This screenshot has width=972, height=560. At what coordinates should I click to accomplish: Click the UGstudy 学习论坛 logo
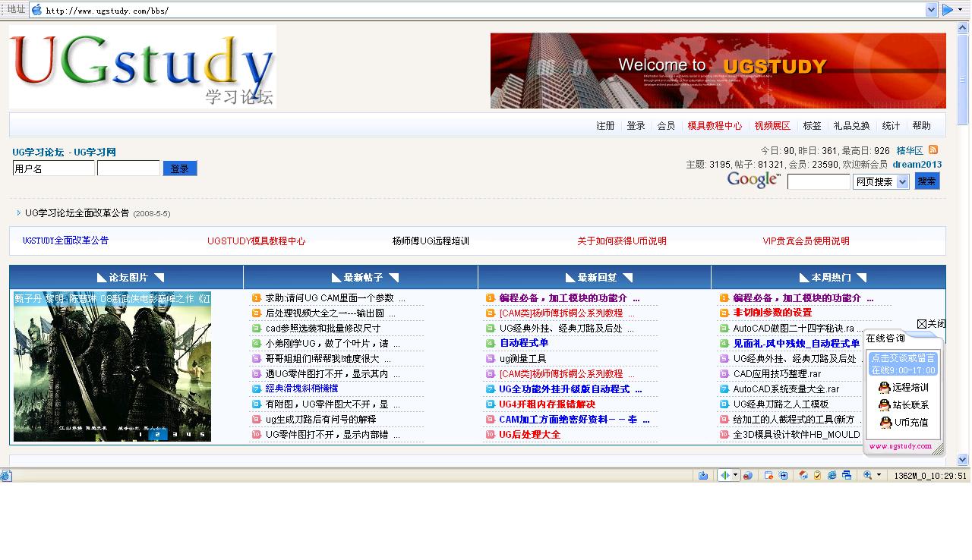coord(143,68)
